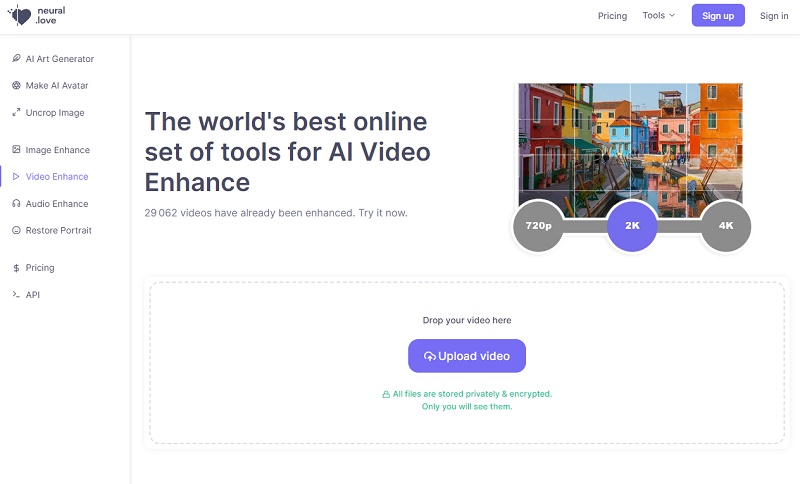
Task: Expand the Tools dropdown menu
Action: coord(659,15)
